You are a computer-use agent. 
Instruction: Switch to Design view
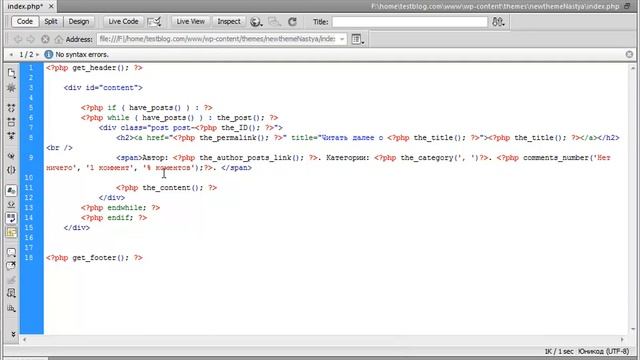(x=78, y=22)
